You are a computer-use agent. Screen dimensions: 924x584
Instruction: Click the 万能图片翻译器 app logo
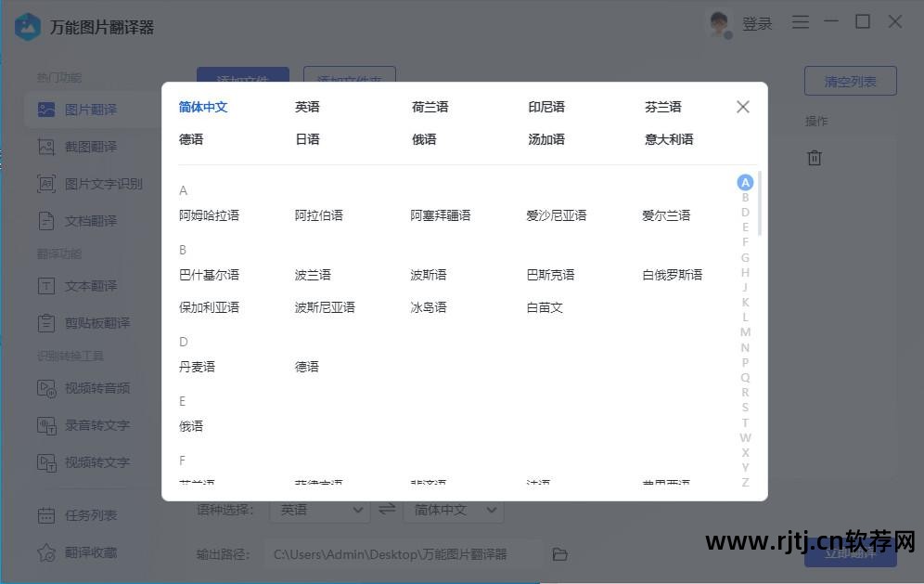(27, 27)
